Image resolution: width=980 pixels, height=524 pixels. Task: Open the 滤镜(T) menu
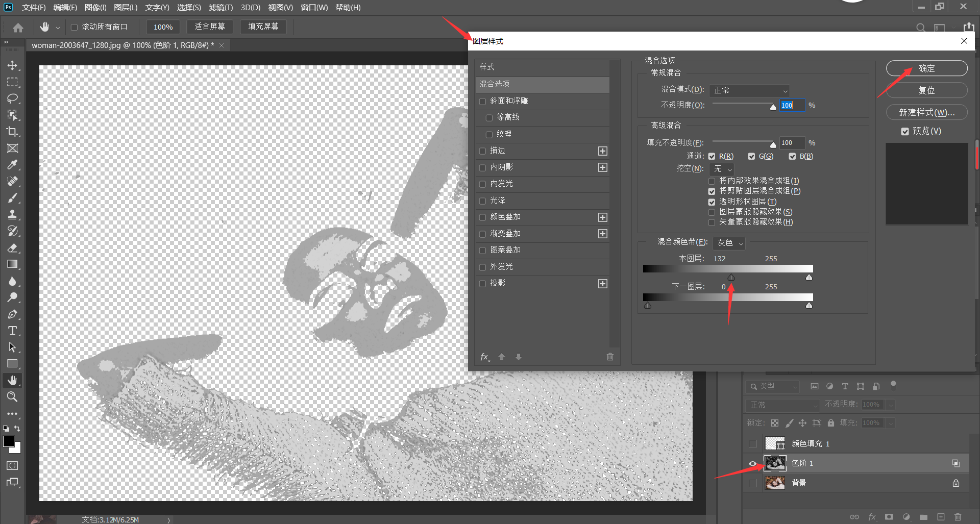[x=220, y=8]
